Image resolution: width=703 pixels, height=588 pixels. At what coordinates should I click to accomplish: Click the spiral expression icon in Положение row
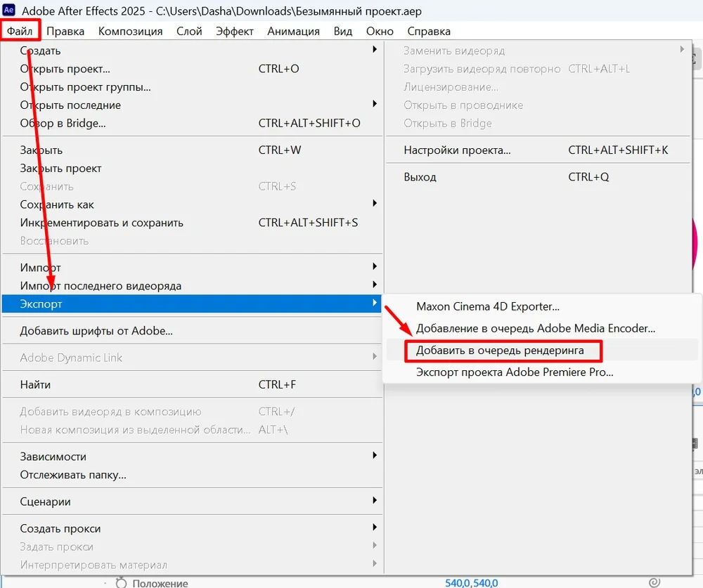point(654,582)
